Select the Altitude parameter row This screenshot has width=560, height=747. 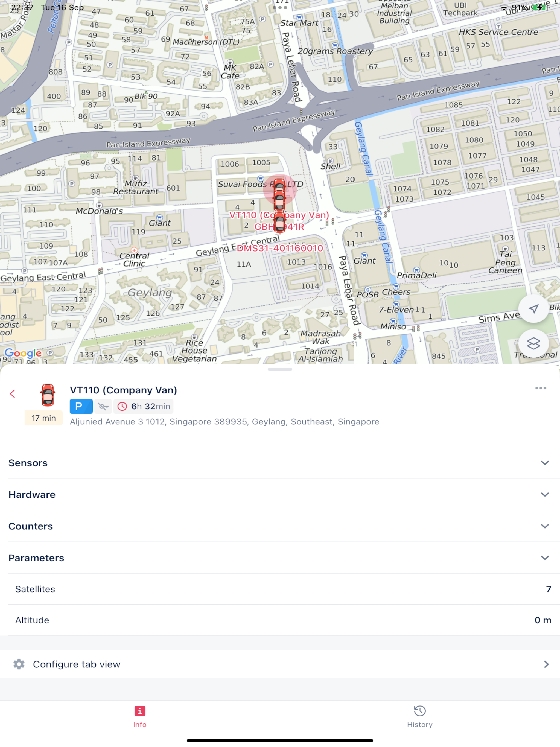coord(280,620)
